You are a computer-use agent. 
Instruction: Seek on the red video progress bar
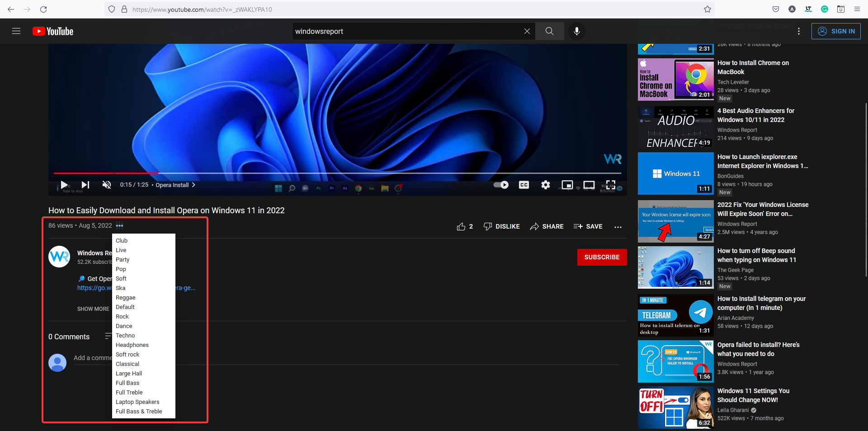(x=337, y=173)
